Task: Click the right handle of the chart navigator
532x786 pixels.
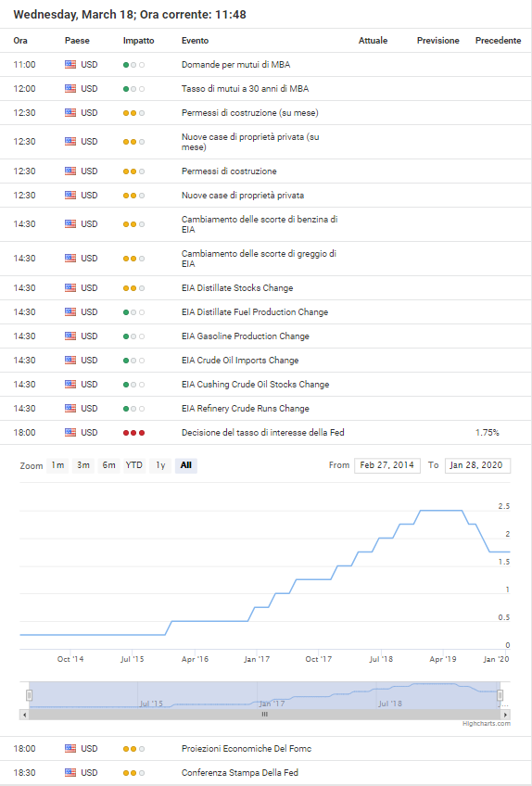Action: click(500, 695)
